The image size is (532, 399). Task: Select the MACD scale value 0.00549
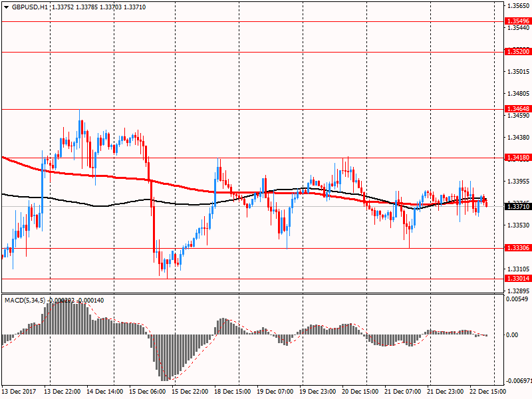[x=517, y=299]
